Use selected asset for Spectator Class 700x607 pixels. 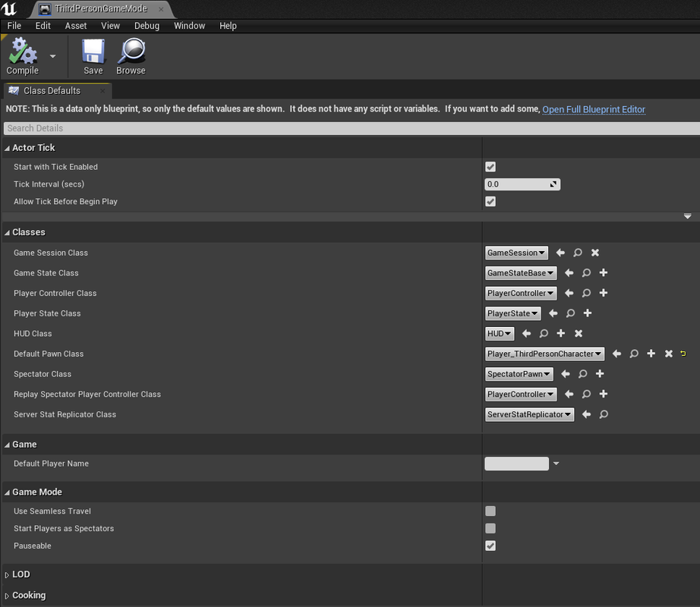point(565,374)
